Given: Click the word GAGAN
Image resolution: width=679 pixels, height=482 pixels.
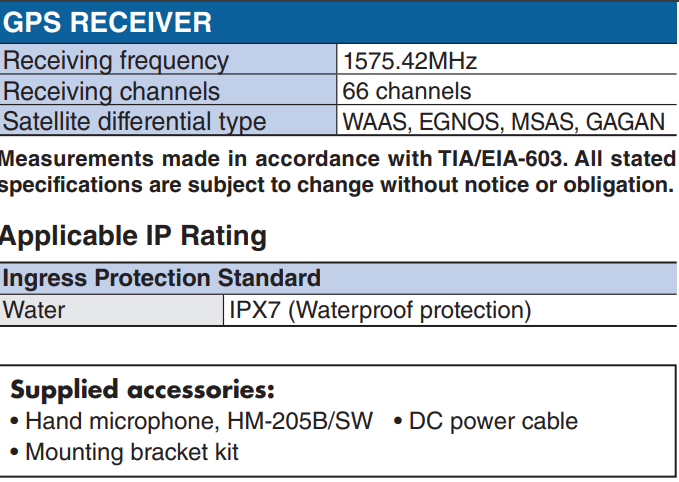Looking at the screenshot, I should (625, 122).
